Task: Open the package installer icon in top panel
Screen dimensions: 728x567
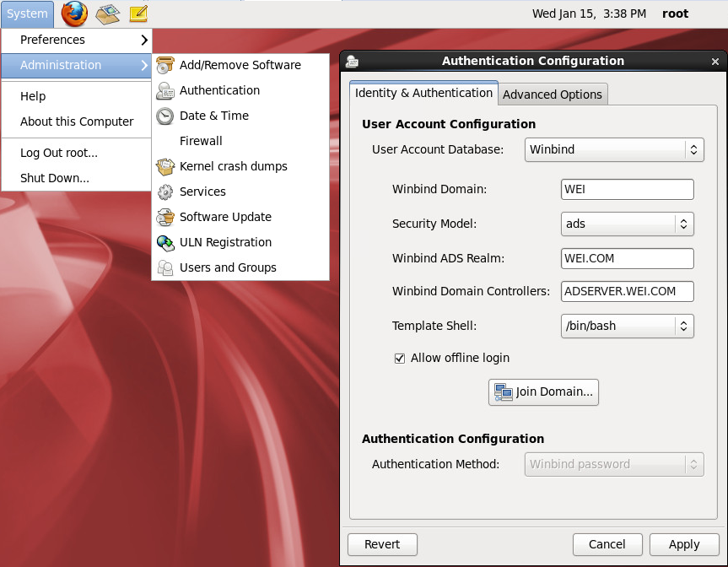Action: (108, 14)
